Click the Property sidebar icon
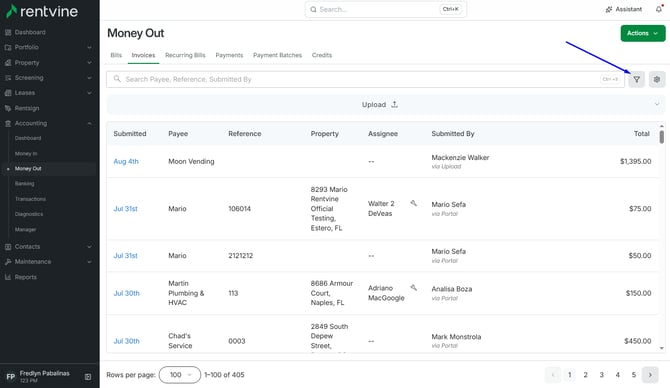 point(8,63)
